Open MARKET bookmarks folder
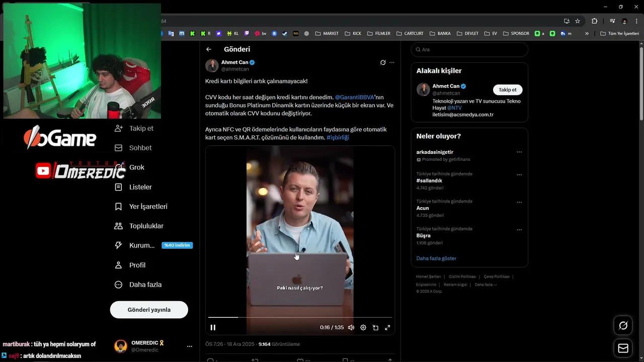644x362 pixels. [x=327, y=34]
